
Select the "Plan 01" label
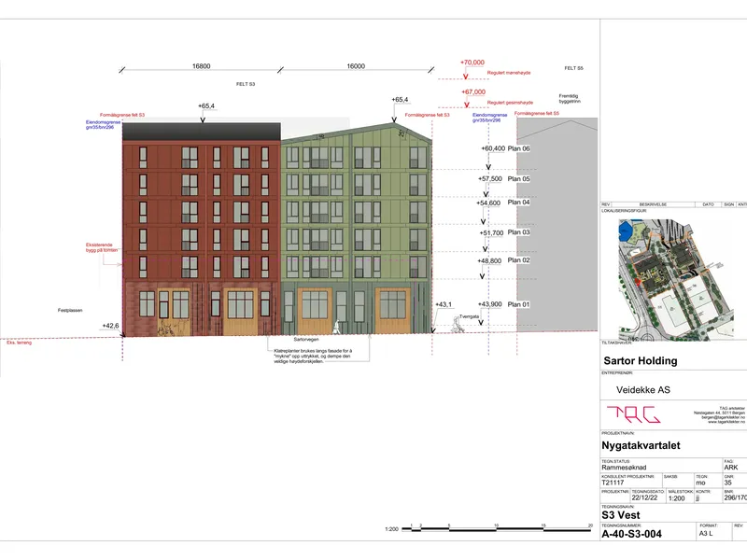click(x=518, y=304)
